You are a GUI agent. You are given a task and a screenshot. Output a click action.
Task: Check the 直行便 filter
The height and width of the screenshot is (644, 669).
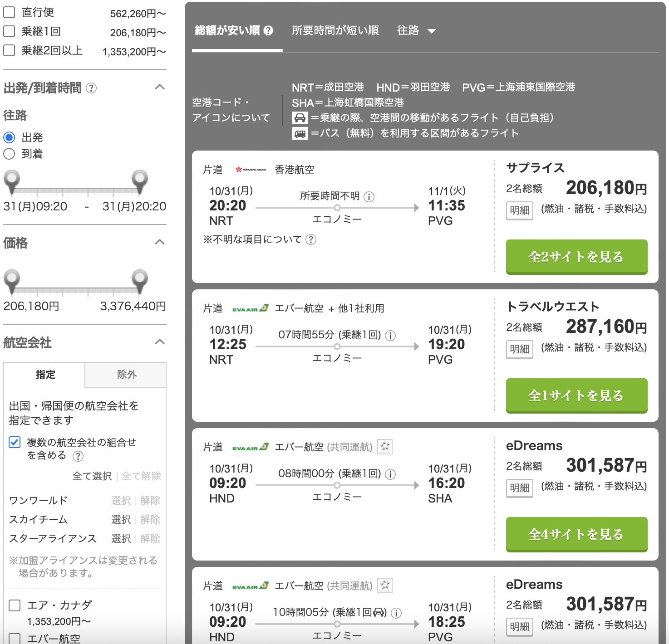(9, 12)
